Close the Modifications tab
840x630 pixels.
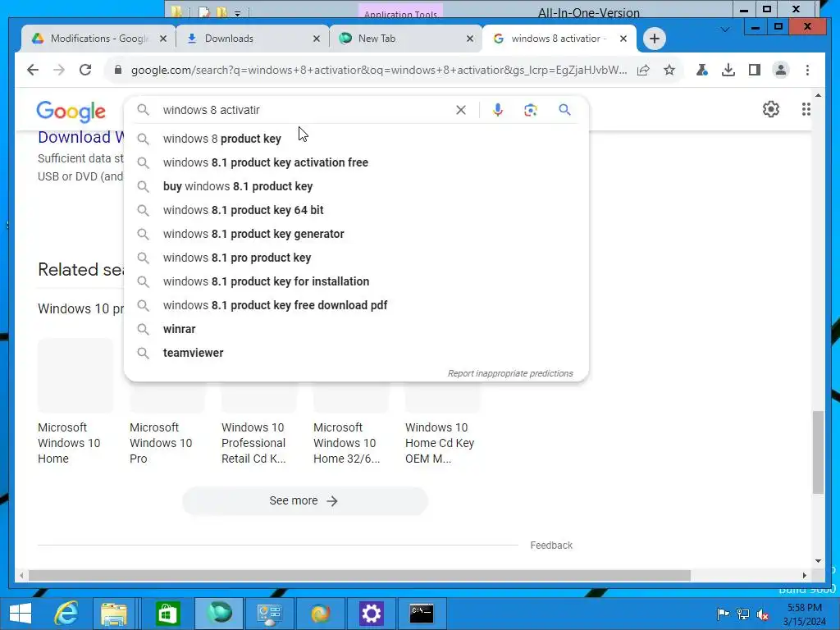pyautogui.click(x=163, y=39)
